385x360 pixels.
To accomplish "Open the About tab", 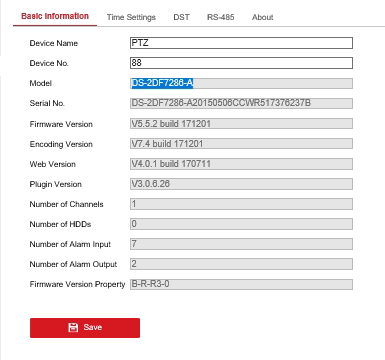I will (263, 17).
